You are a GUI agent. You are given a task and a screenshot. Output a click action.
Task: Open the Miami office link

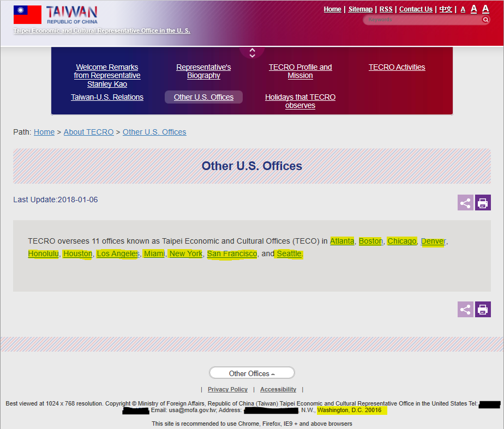[154, 253]
